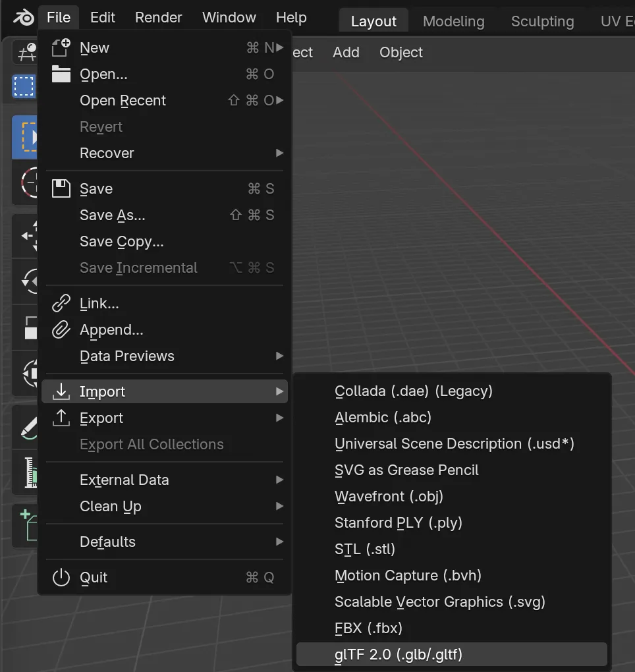Open the Render menu
Viewport: 635px width, 672px height.
point(159,18)
